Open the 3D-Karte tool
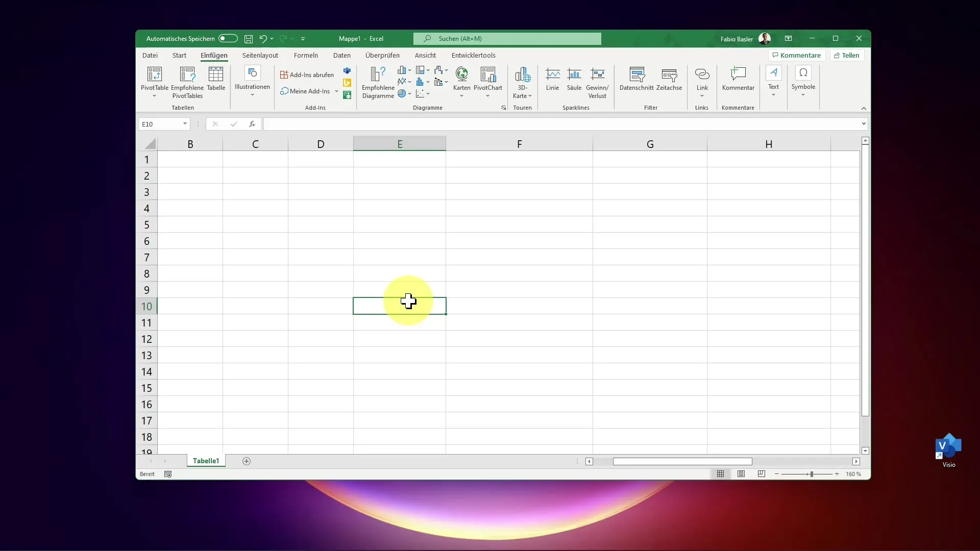Image resolution: width=980 pixels, height=551 pixels. tap(522, 82)
